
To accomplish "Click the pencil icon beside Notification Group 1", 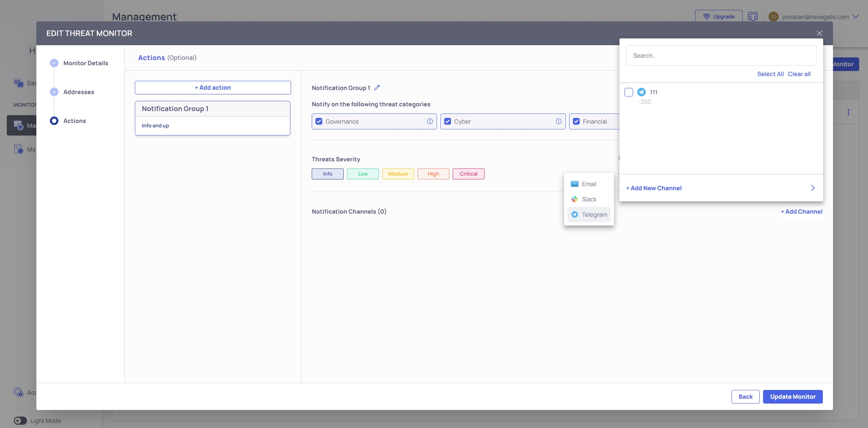I will pyautogui.click(x=377, y=87).
